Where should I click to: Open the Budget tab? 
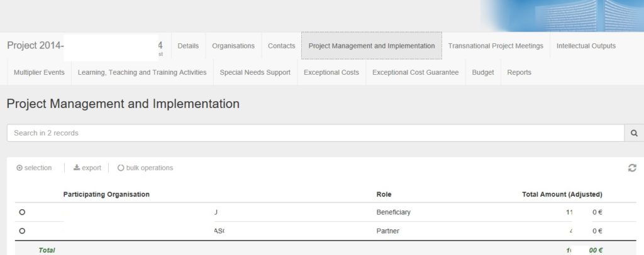pyautogui.click(x=483, y=73)
